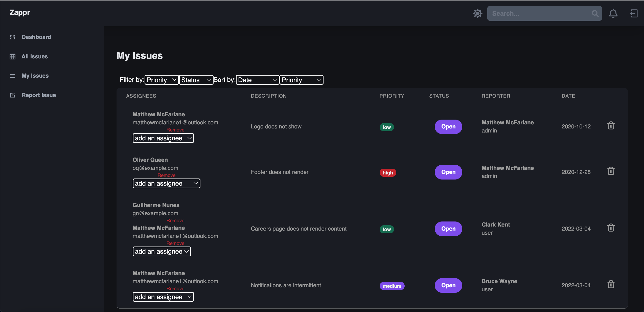Delete the Careers page issue with trash icon
The image size is (644, 312).
611,228
